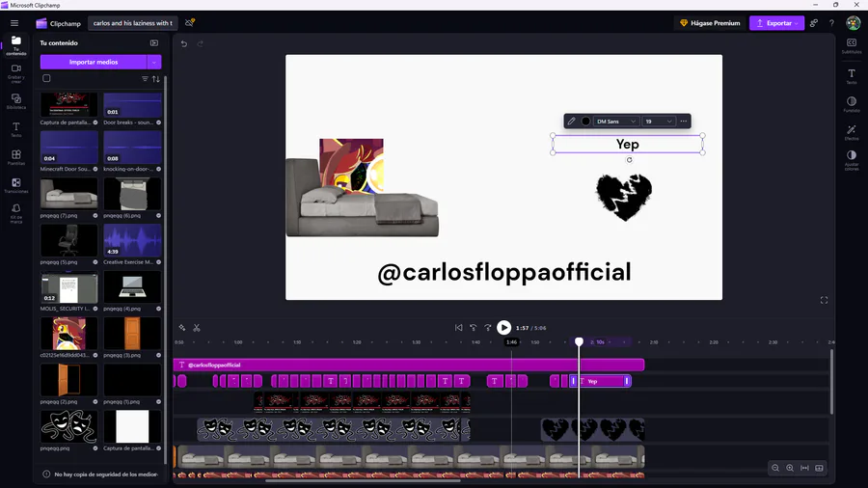
Task: Select pngegg (3).png door thumbnail
Action: pyautogui.click(x=132, y=333)
